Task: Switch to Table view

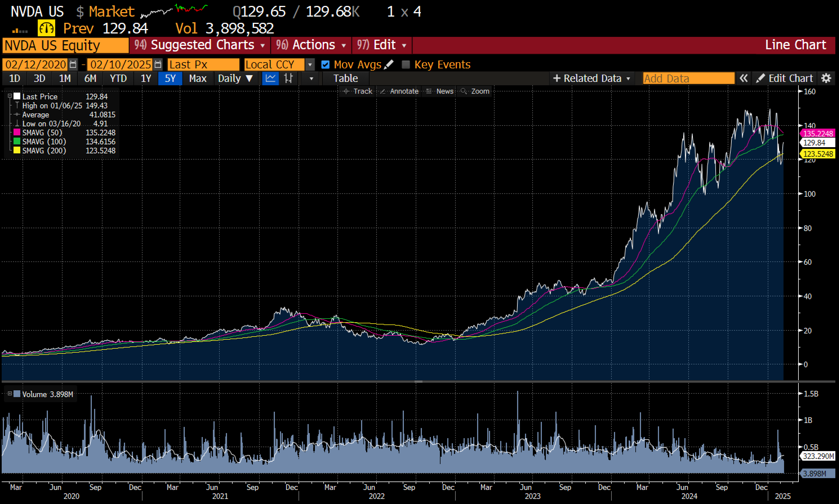Action: 345,79
